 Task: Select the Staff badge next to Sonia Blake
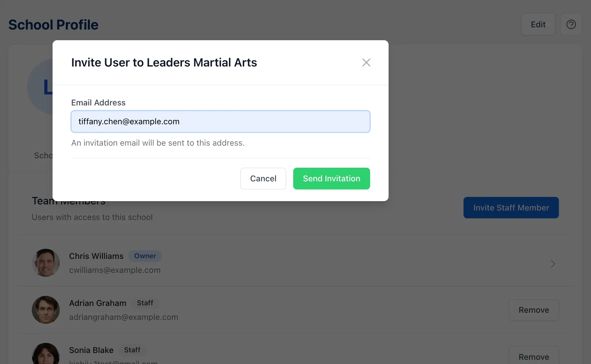pos(132,350)
